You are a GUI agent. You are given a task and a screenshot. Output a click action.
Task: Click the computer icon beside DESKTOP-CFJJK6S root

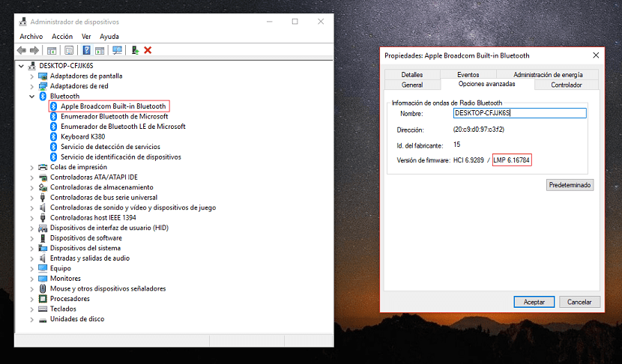(32, 66)
